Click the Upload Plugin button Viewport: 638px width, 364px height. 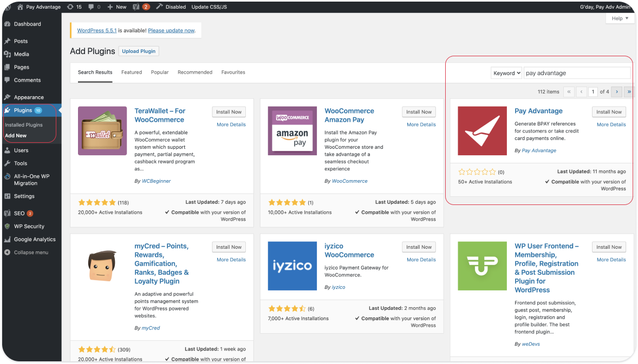click(139, 51)
